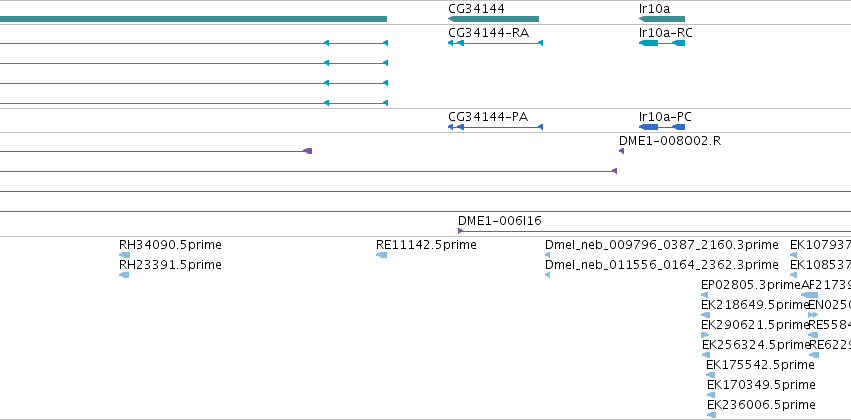Screen dimensions: 851x420
Task: Click EK290621.5prime EST marker
Action: pyautogui.click(x=705, y=335)
